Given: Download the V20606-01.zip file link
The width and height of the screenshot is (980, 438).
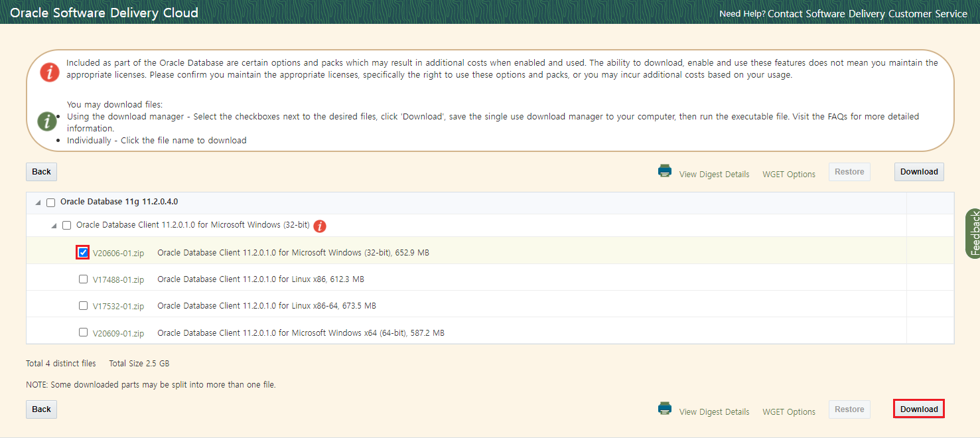Looking at the screenshot, I should [x=118, y=253].
